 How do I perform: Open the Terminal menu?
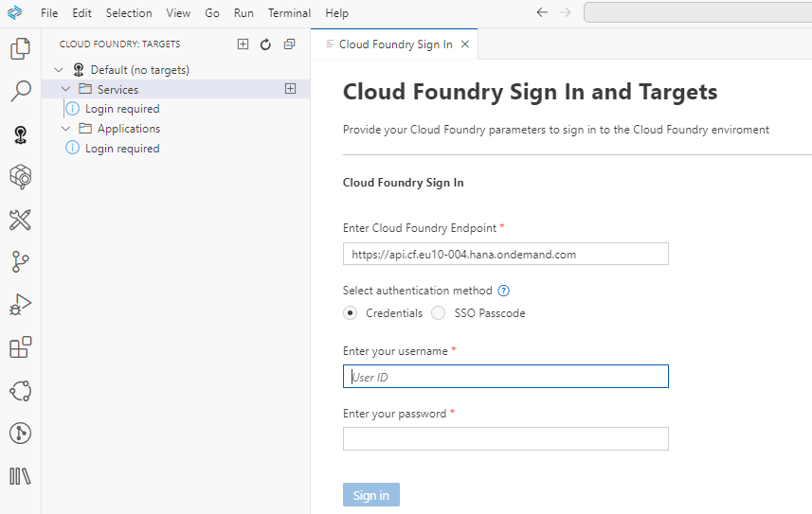click(x=289, y=13)
